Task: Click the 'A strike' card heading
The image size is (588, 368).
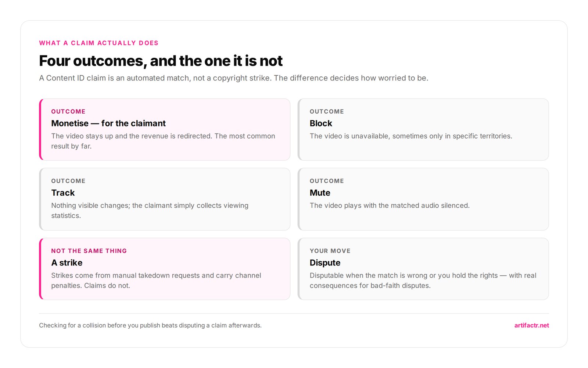Action: [67, 262]
